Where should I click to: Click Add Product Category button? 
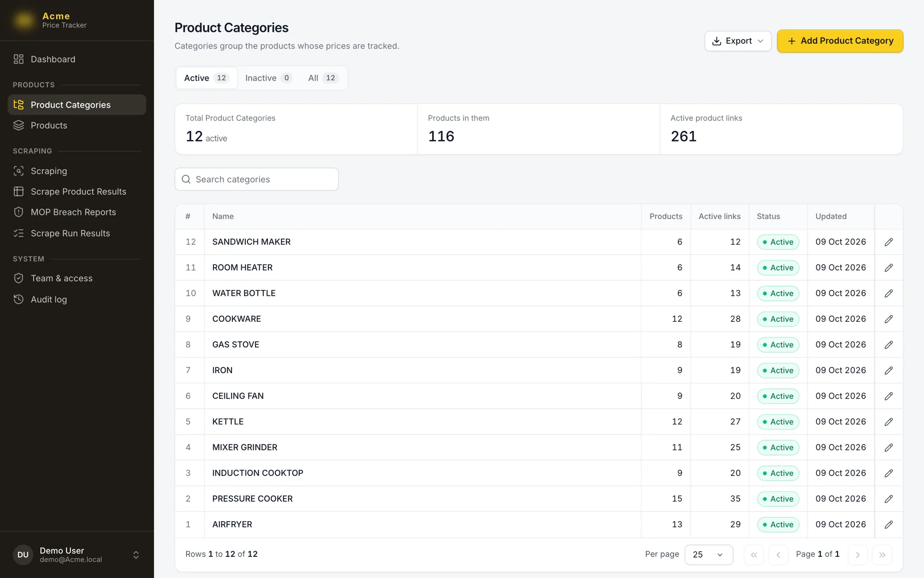click(x=840, y=41)
